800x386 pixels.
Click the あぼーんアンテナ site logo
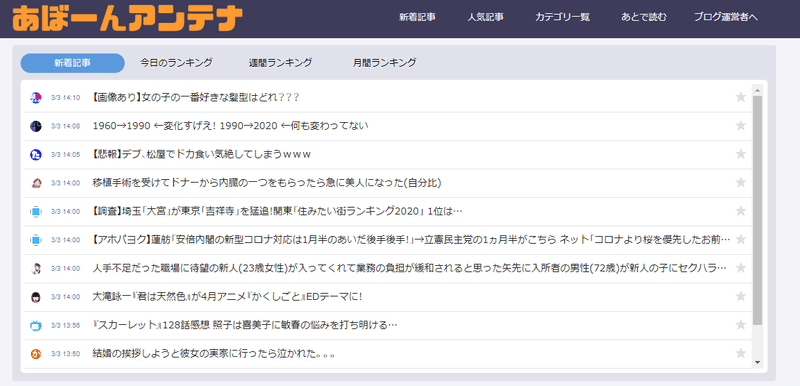tap(127, 19)
